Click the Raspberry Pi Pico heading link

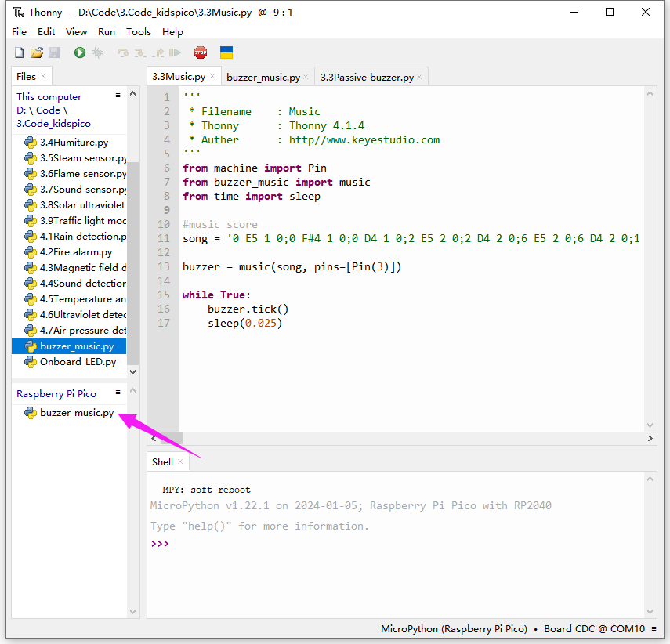click(56, 393)
